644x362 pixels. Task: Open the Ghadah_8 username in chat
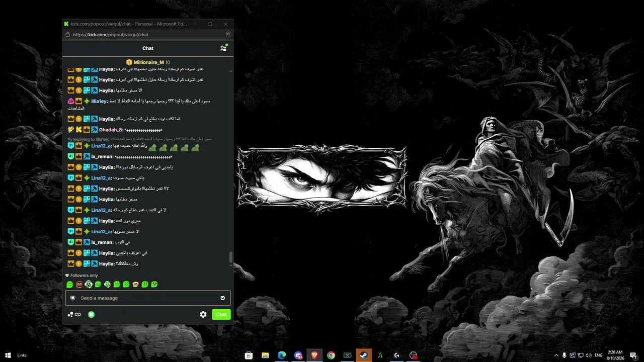pos(111,130)
